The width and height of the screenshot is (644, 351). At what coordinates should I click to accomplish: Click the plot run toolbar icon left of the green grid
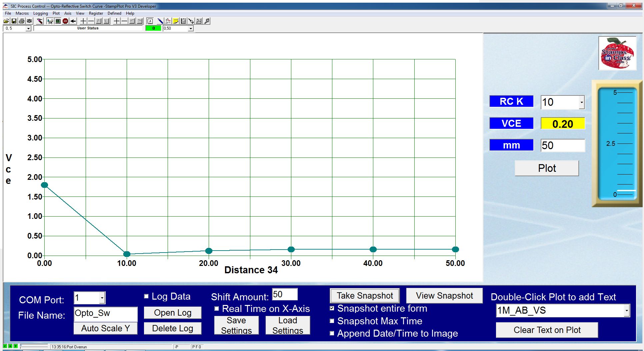50,21
